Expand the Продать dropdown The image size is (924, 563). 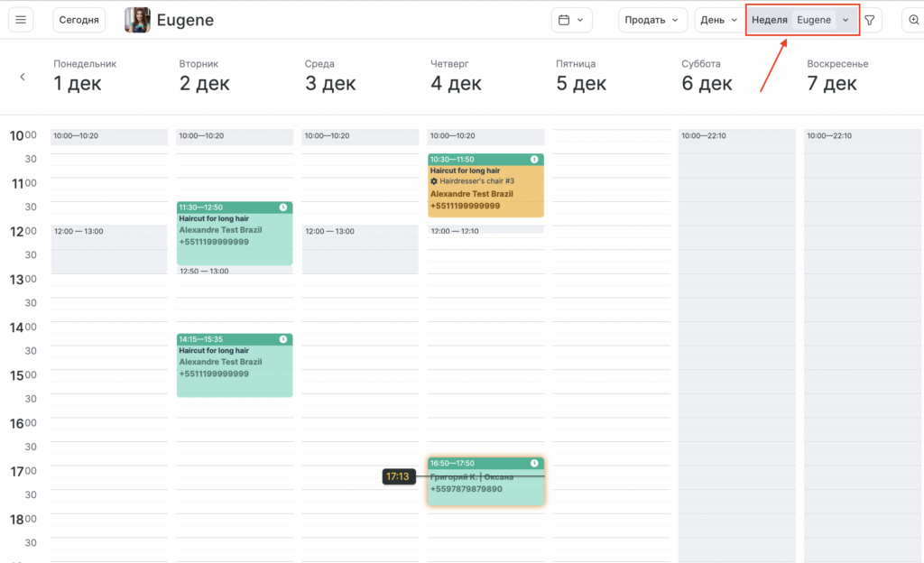coord(652,20)
